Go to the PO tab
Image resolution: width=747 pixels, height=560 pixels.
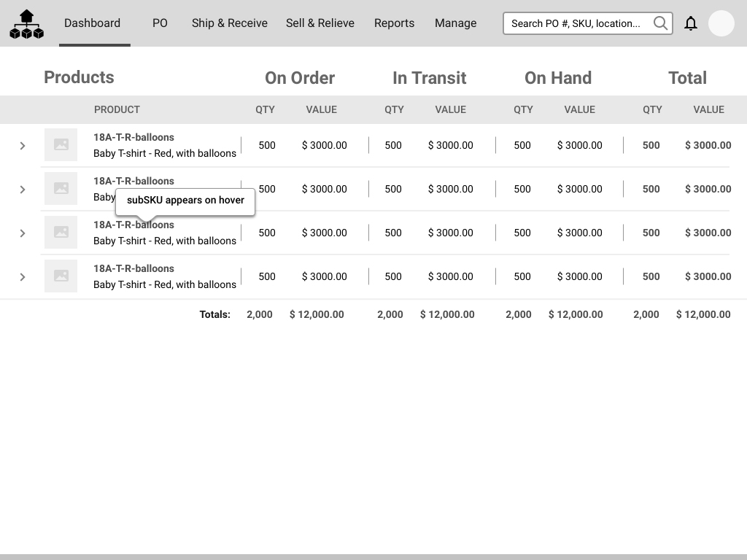160,23
